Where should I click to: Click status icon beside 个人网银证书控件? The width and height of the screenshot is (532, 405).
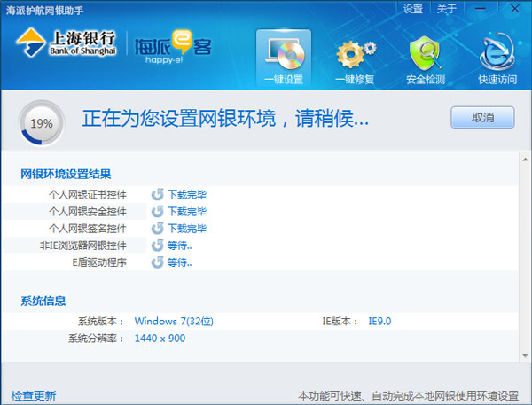pos(157,195)
